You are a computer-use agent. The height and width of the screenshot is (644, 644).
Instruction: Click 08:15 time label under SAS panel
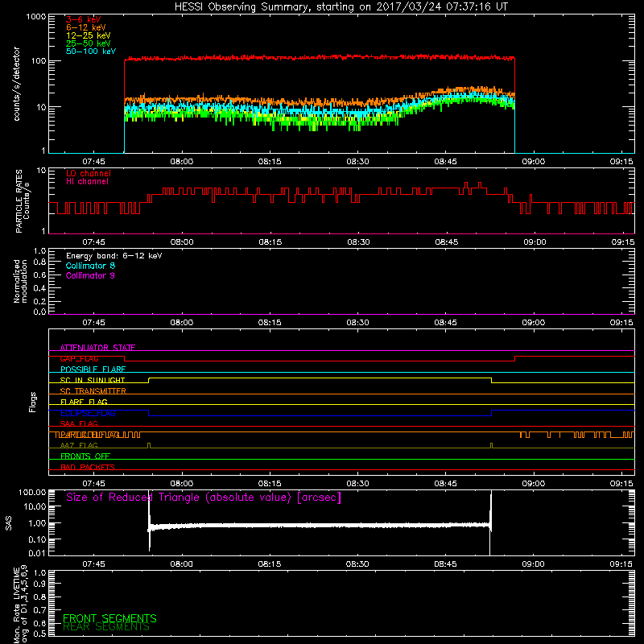[270, 564]
